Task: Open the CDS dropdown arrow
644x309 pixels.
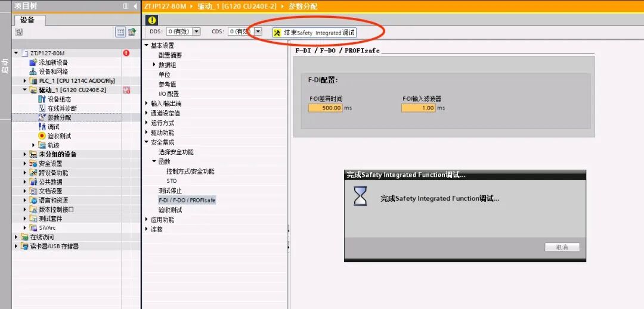Action: pos(258,31)
